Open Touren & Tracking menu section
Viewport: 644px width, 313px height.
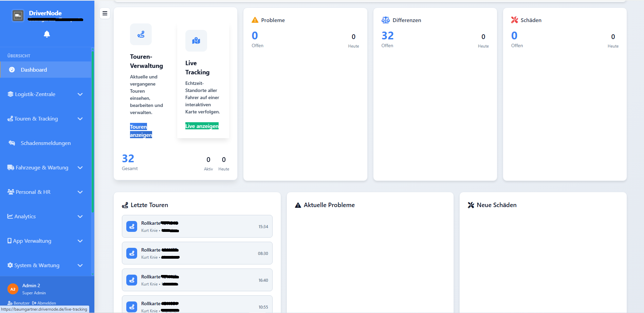click(x=45, y=118)
